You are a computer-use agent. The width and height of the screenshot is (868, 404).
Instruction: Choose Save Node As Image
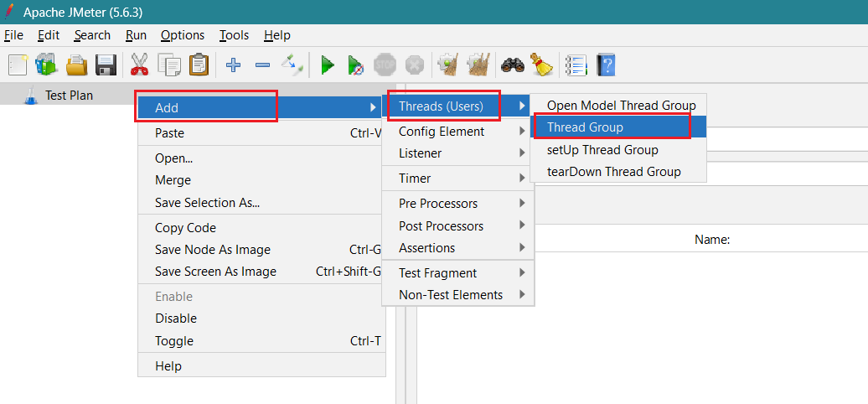261,250
